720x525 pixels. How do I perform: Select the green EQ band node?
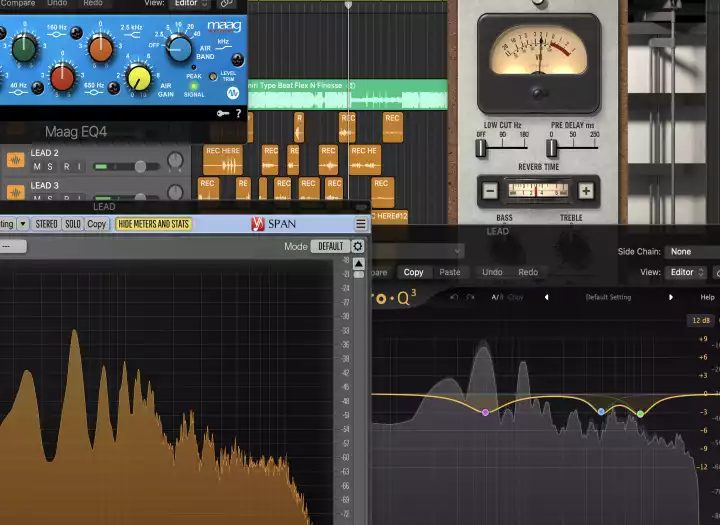(x=640, y=413)
